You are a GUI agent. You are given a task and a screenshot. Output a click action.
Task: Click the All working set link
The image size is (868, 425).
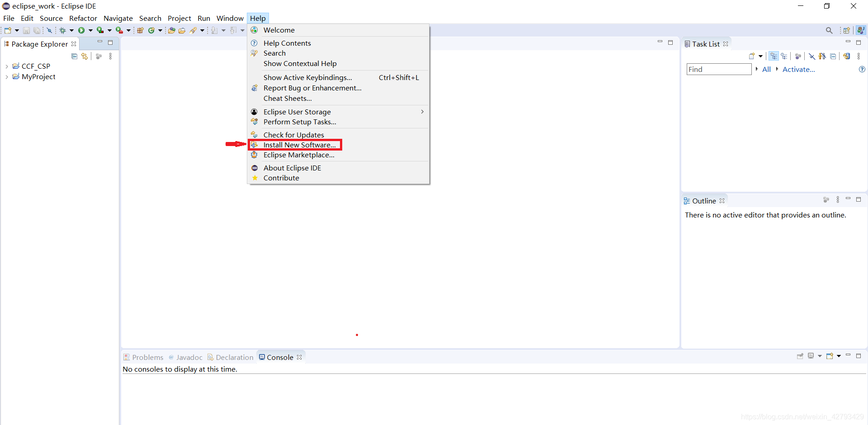tap(766, 69)
